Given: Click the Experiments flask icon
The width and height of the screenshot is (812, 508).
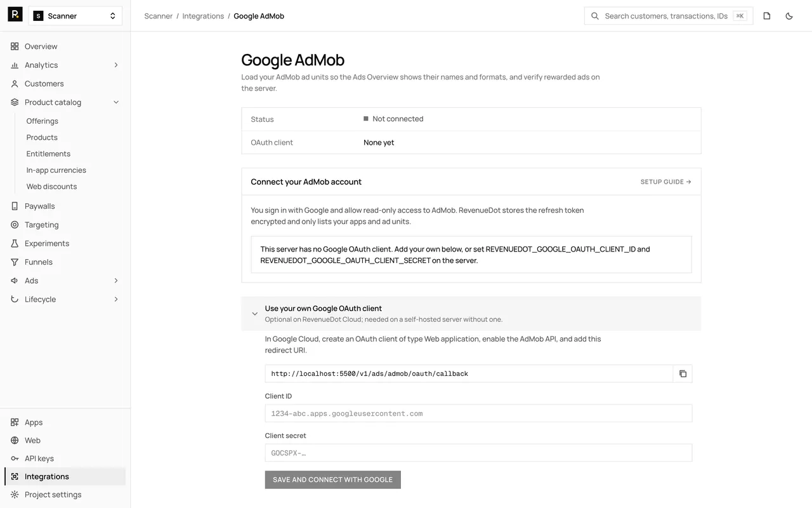Looking at the screenshot, I should [15, 243].
